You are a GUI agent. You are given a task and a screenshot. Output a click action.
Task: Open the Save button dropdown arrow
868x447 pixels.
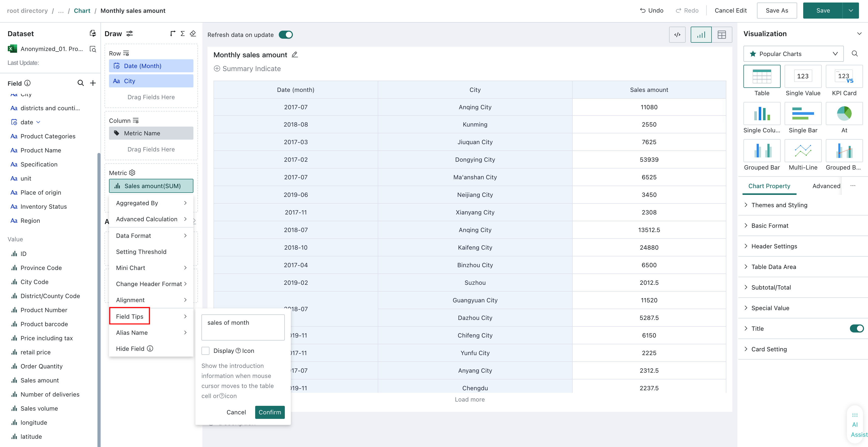point(851,11)
